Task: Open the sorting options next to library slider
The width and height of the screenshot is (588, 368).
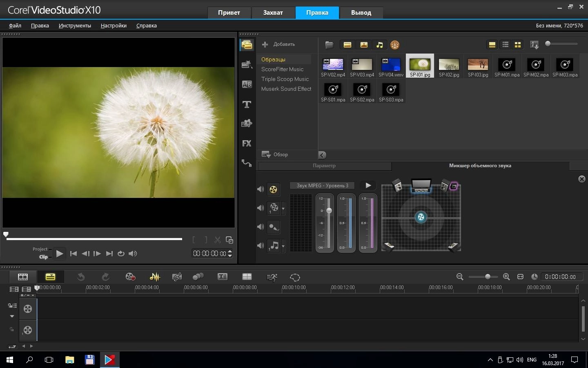Action: [x=534, y=45]
